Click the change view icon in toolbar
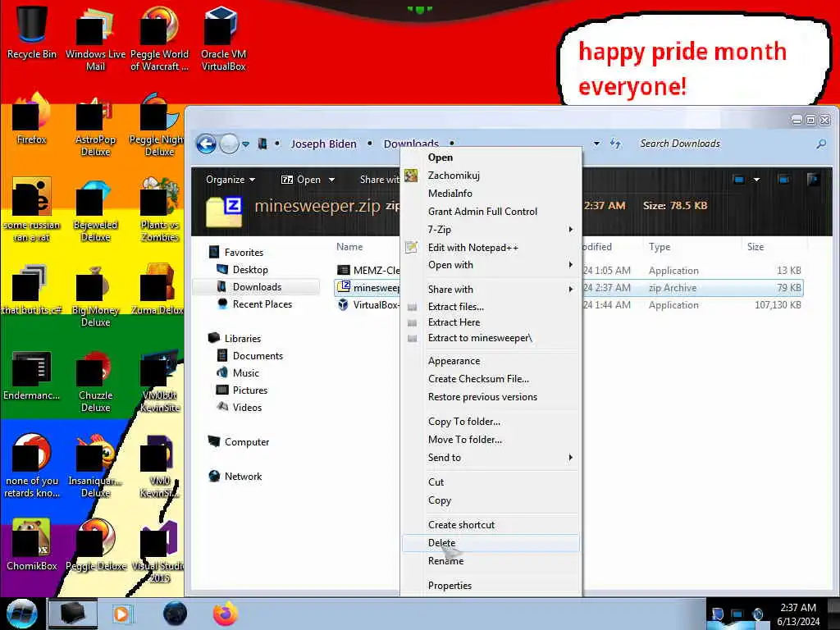This screenshot has width=840, height=630. (x=739, y=180)
